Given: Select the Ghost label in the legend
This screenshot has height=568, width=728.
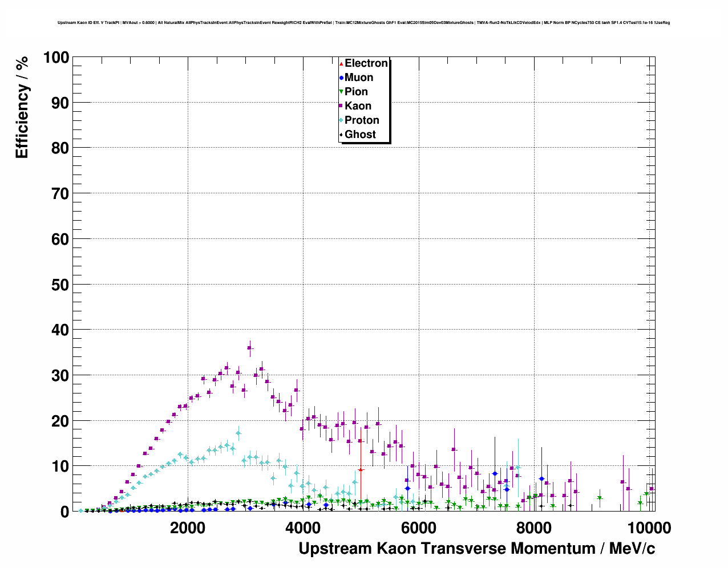Looking at the screenshot, I should point(360,135).
